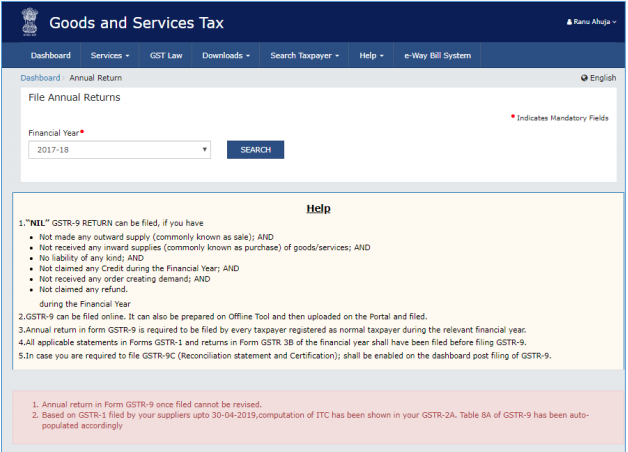Expand the Downloads menu
Screen dimensions: 628x452
pos(226,56)
